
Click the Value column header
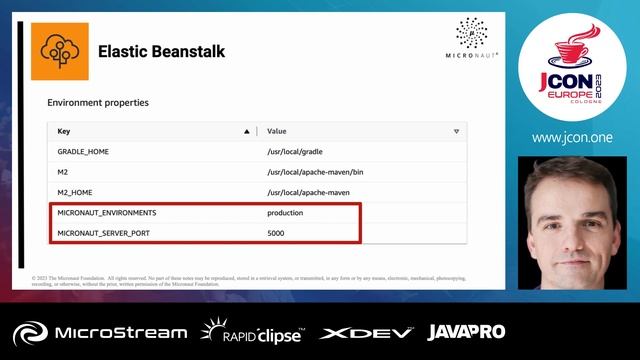click(x=277, y=131)
